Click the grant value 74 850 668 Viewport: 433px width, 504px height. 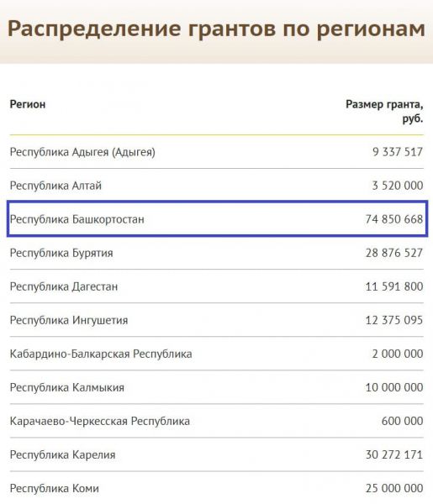tap(394, 219)
